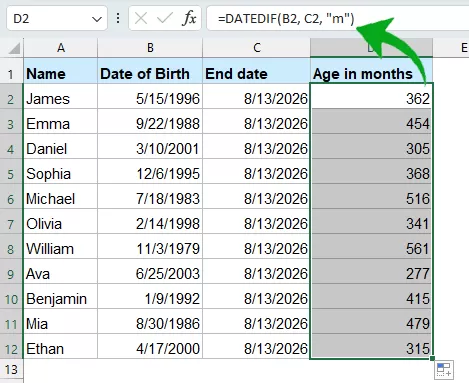The height and width of the screenshot is (383, 469).
Task: Click the cell containing Sophia
Action: pos(60,171)
